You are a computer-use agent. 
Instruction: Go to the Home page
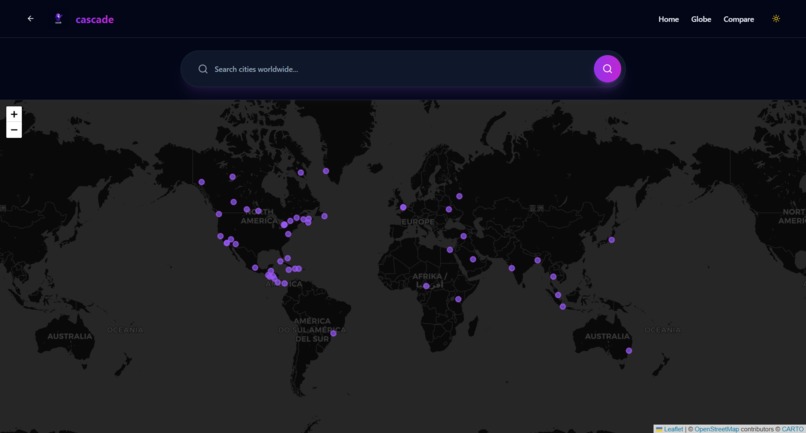point(668,19)
